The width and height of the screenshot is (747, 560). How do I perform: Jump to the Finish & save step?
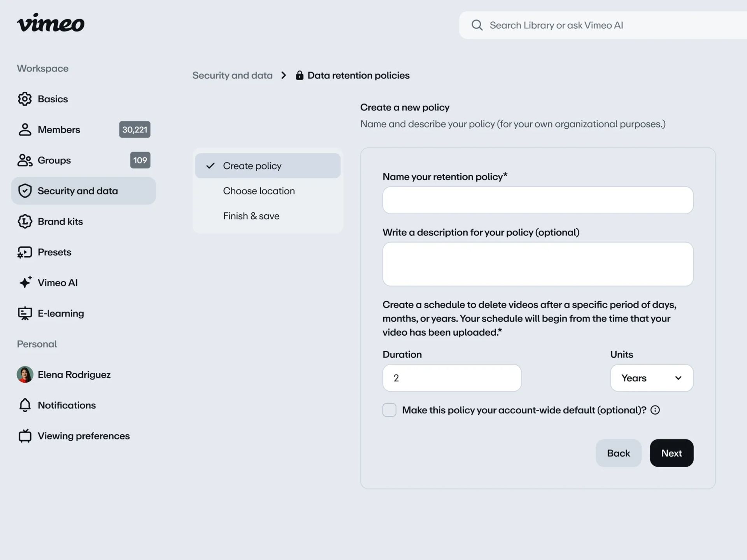[251, 216]
